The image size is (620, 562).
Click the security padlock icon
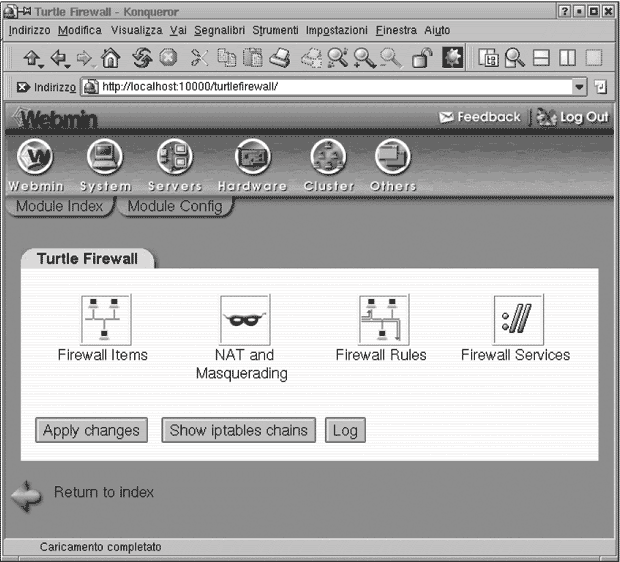(x=422, y=58)
